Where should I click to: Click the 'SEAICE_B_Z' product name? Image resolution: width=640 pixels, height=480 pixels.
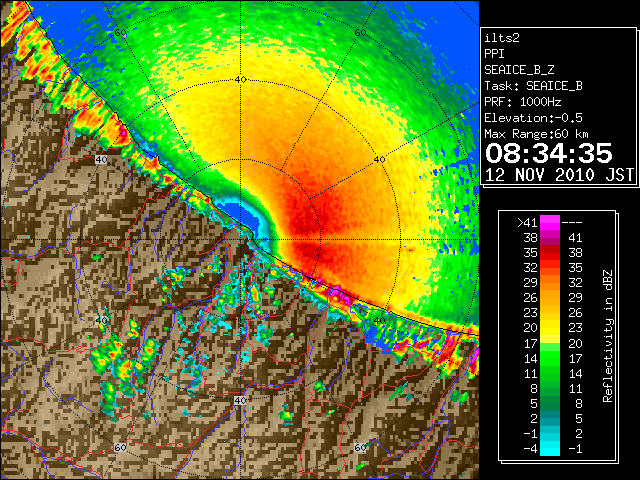coord(519,70)
